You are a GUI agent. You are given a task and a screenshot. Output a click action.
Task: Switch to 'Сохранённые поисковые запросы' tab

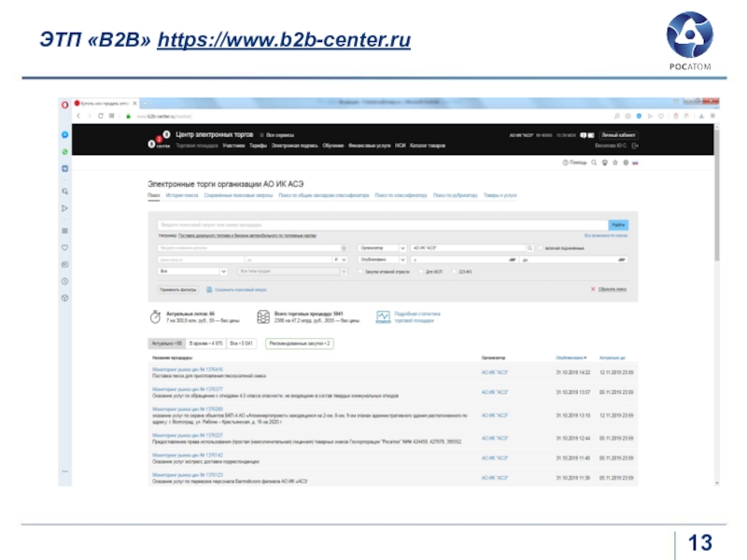pyautogui.click(x=238, y=195)
